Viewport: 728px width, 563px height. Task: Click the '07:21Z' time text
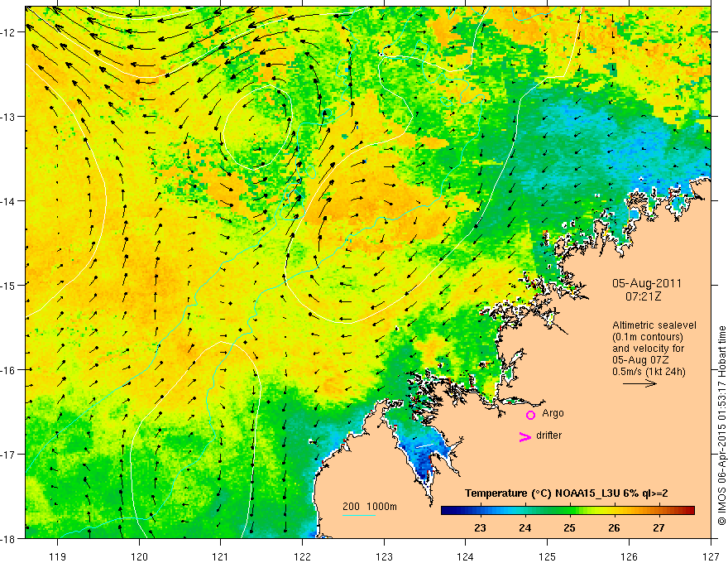(643, 296)
